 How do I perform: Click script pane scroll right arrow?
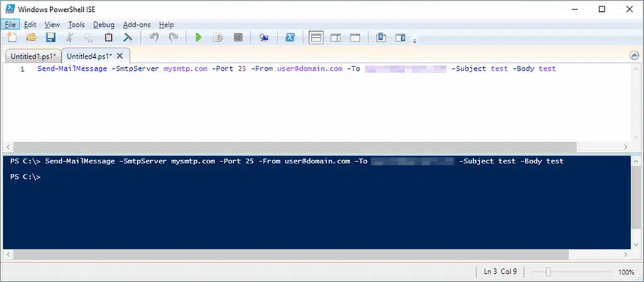coord(626,147)
